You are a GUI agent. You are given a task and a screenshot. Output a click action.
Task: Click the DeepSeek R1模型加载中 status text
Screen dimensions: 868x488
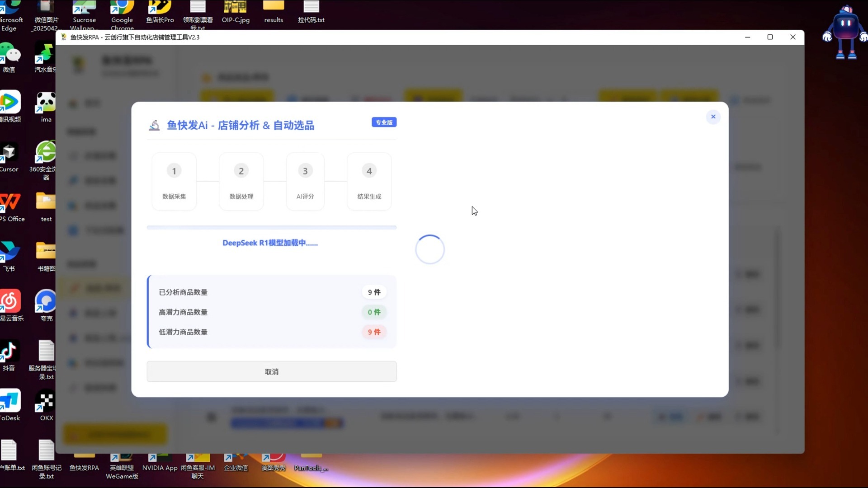[x=270, y=243]
